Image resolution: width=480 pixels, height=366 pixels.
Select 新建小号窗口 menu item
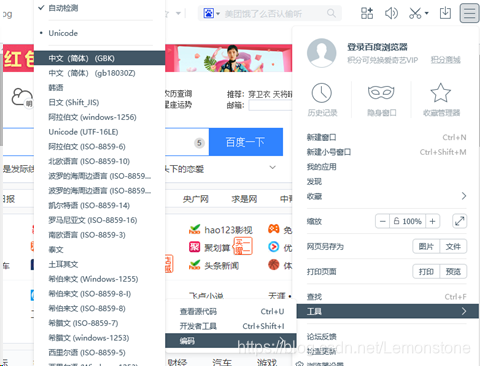point(387,152)
